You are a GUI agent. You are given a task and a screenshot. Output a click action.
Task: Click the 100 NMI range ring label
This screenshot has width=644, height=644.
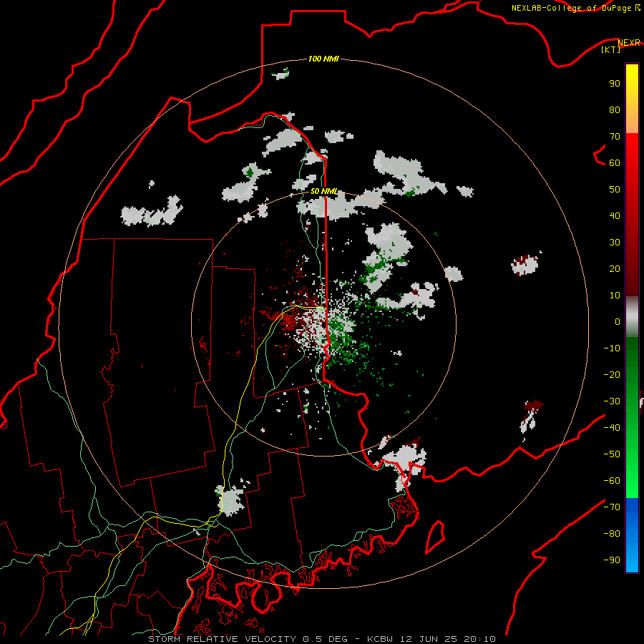323,59
